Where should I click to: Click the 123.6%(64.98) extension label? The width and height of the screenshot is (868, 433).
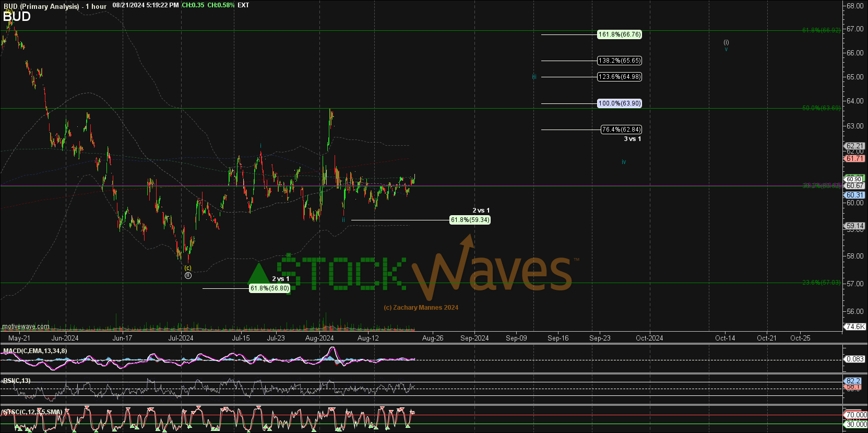[x=620, y=77]
